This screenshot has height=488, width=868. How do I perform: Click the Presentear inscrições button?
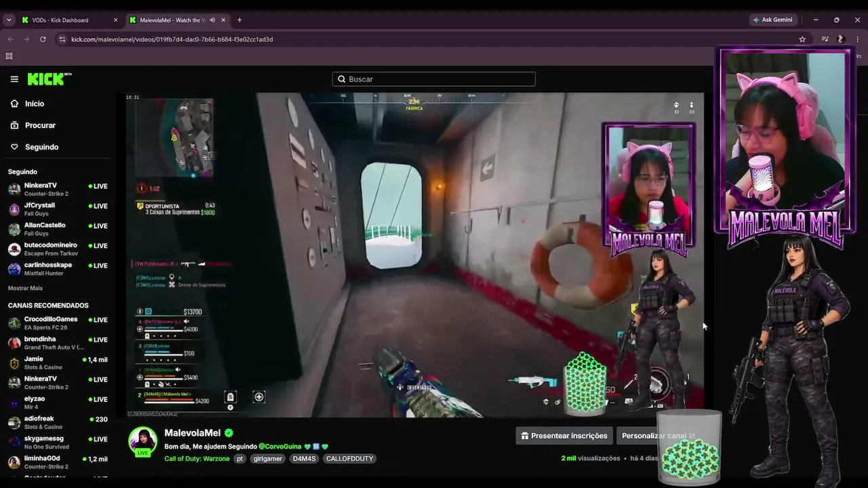[x=564, y=436]
